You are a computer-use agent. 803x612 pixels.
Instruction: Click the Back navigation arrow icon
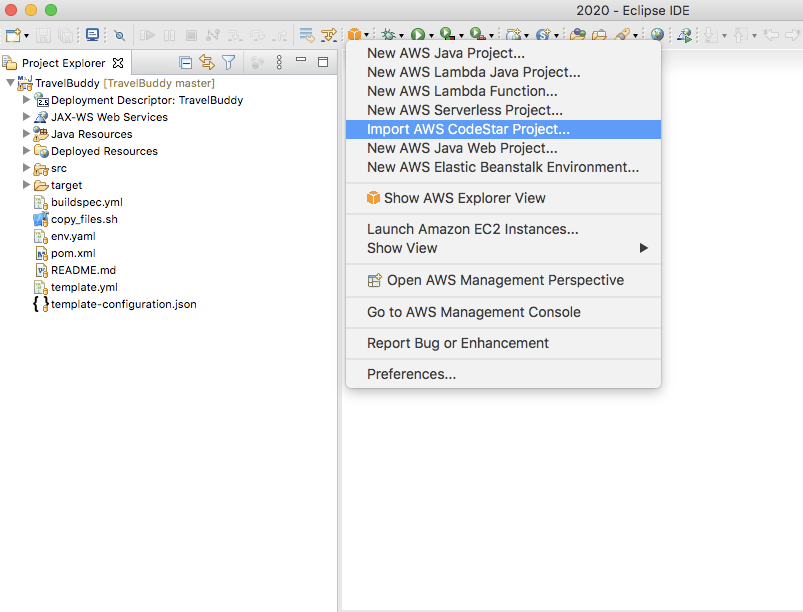pos(771,35)
